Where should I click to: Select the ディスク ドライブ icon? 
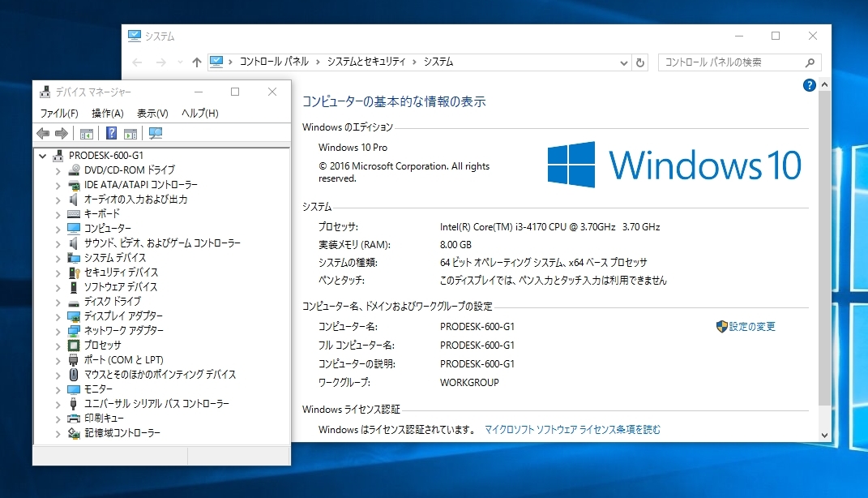(x=74, y=302)
